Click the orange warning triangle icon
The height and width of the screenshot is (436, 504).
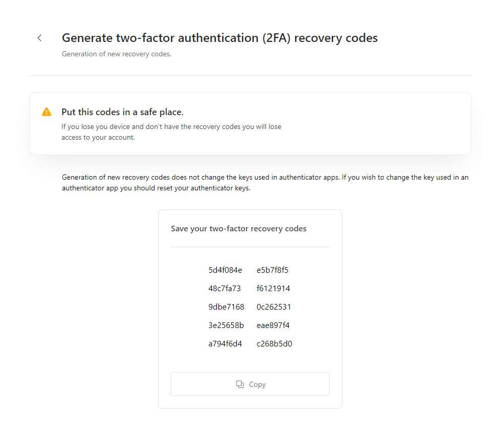[47, 112]
